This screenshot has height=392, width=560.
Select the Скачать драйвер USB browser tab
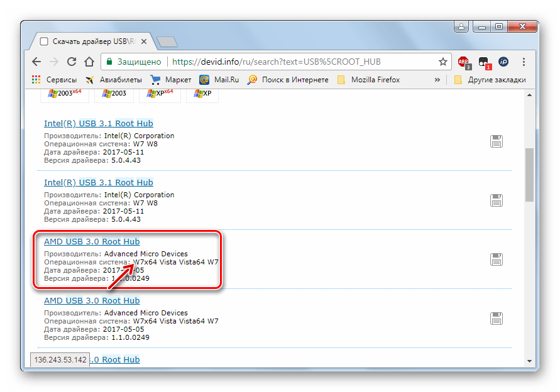[x=90, y=41]
